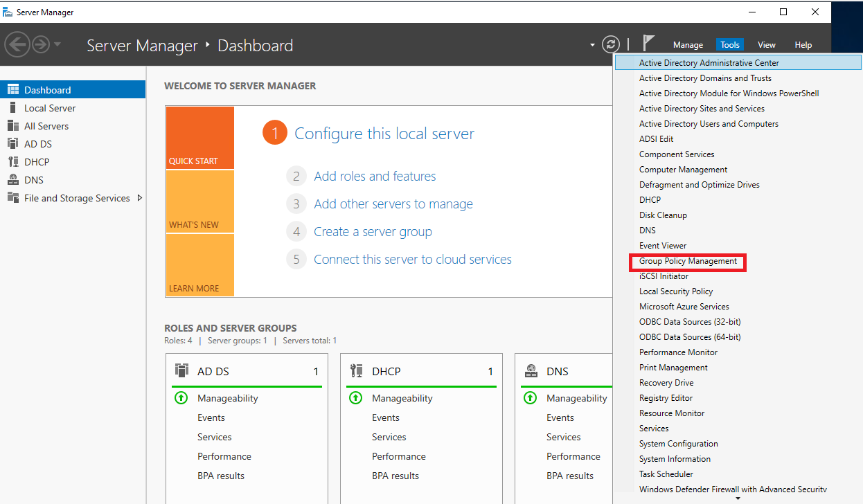Open BPA results in AD DS tile
Image resolution: width=863 pixels, height=504 pixels.
pyautogui.click(x=221, y=476)
